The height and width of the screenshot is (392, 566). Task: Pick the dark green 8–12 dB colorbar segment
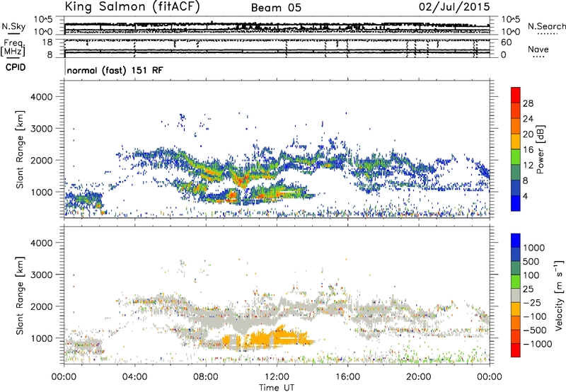[516, 173]
